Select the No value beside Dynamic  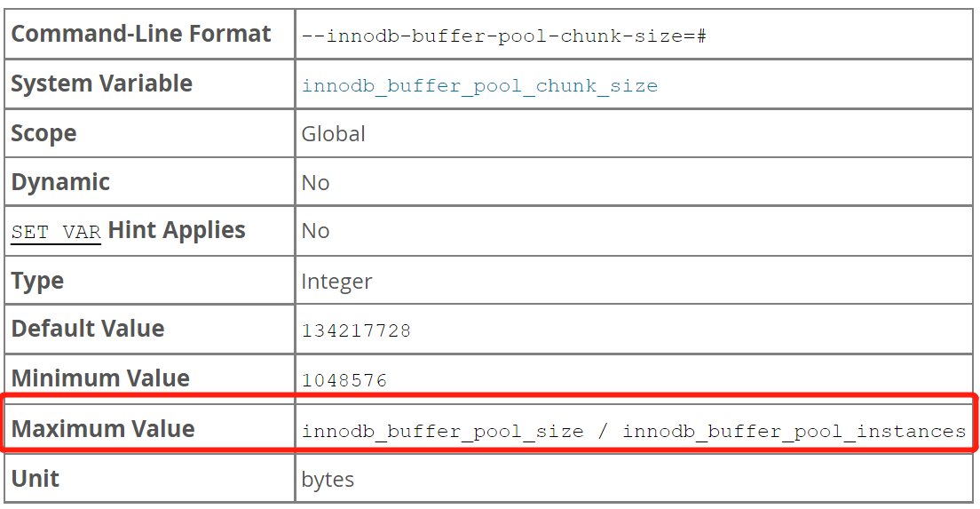[x=316, y=183]
